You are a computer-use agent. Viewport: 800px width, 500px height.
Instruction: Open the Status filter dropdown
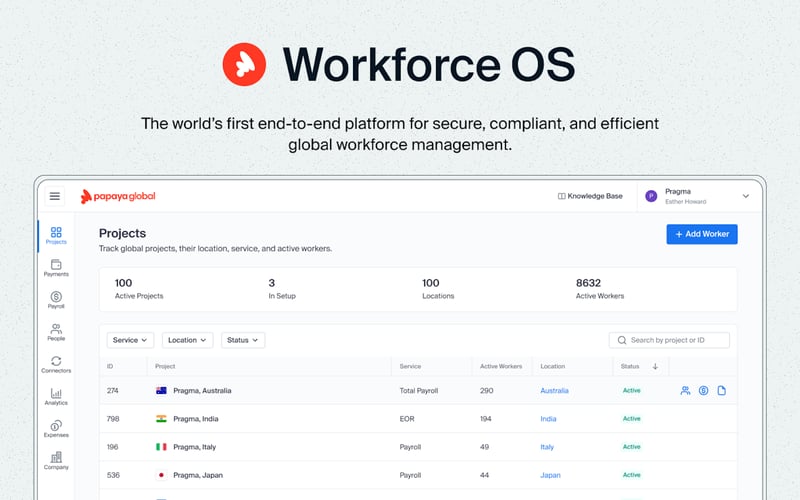pos(243,340)
